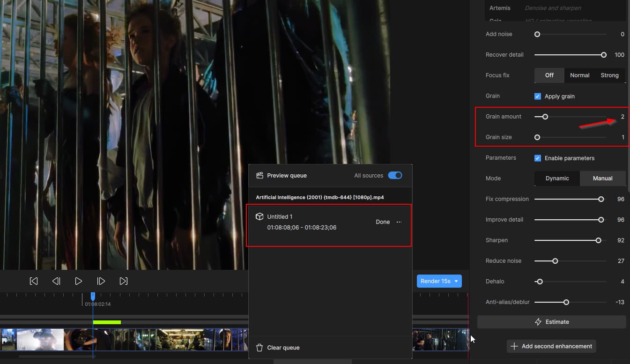Jump to the first frame using skip-back icon

pyautogui.click(x=34, y=281)
